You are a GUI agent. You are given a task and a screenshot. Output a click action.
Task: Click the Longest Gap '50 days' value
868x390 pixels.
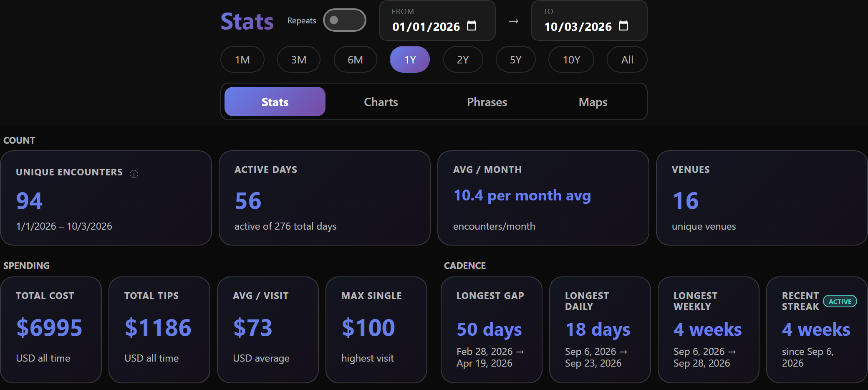click(489, 329)
